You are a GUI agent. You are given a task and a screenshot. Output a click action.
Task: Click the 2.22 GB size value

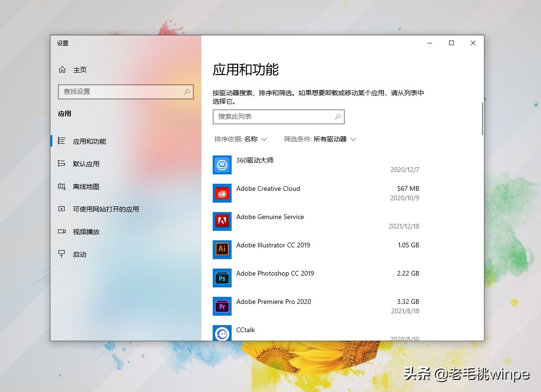[408, 273]
